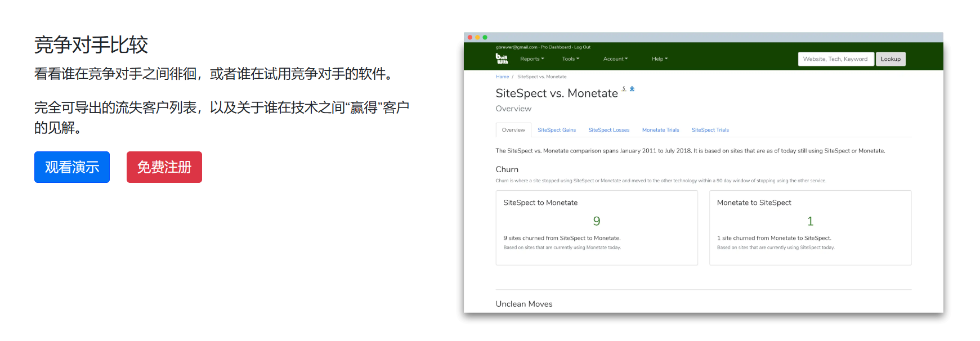The image size is (980, 341).
Task: Click the SiteSpect to Monetate card
Action: pyautogui.click(x=597, y=228)
